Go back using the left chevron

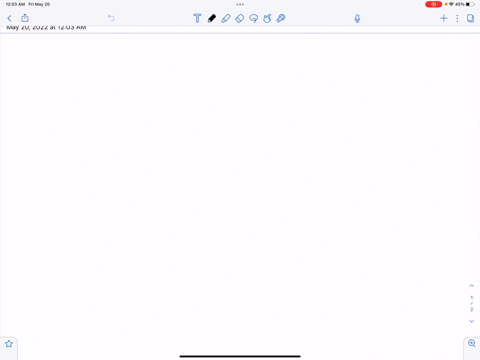point(9,18)
